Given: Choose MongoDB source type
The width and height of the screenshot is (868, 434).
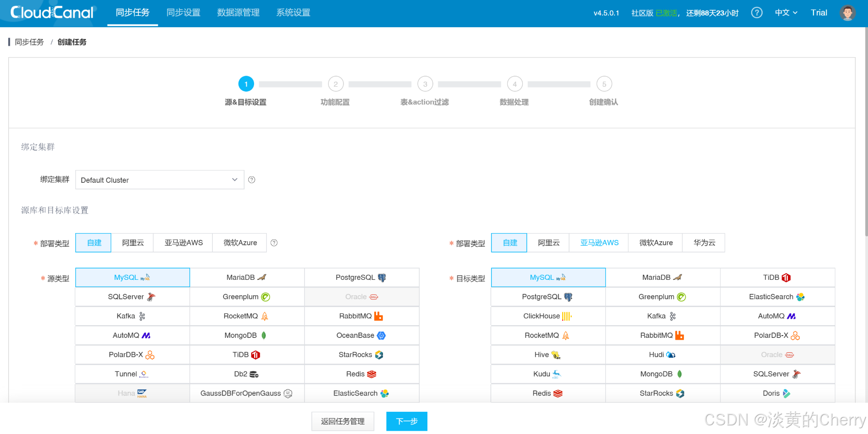Looking at the screenshot, I should click(x=247, y=336).
